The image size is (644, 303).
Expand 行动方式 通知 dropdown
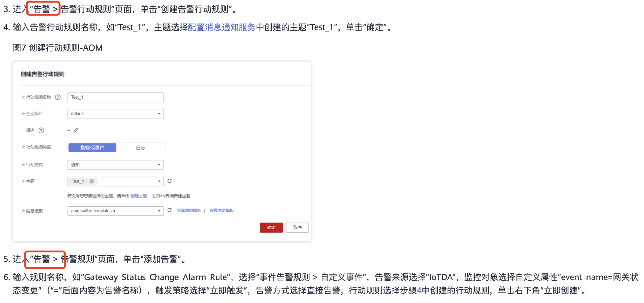tap(116, 165)
